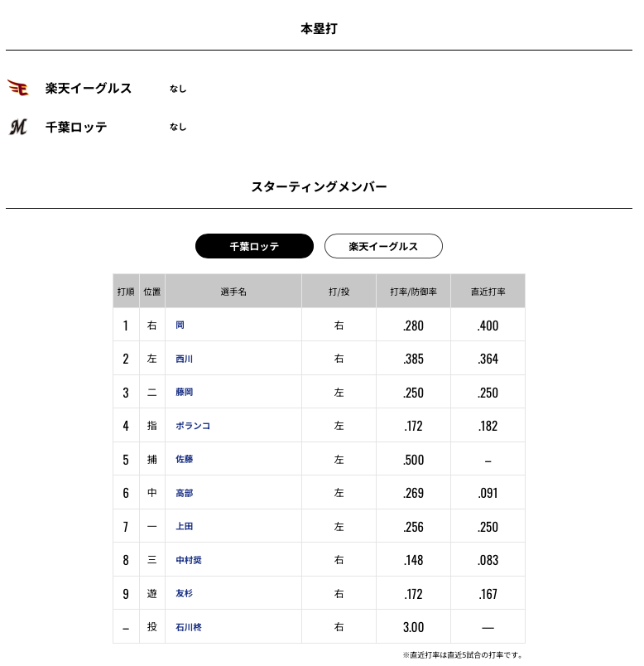Click the 千葉ロッテ team name in home runs
This screenshot has width=644, height=666.
point(76,127)
